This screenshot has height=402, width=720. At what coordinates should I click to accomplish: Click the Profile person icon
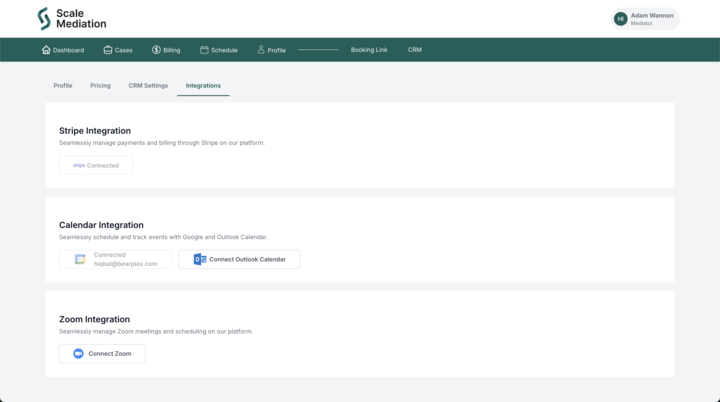261,50
